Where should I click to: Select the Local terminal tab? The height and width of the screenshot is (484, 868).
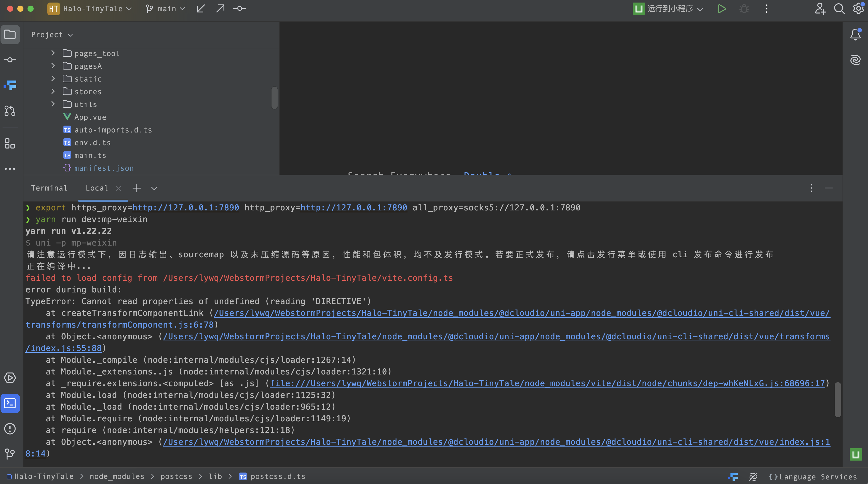coord(96,188)
